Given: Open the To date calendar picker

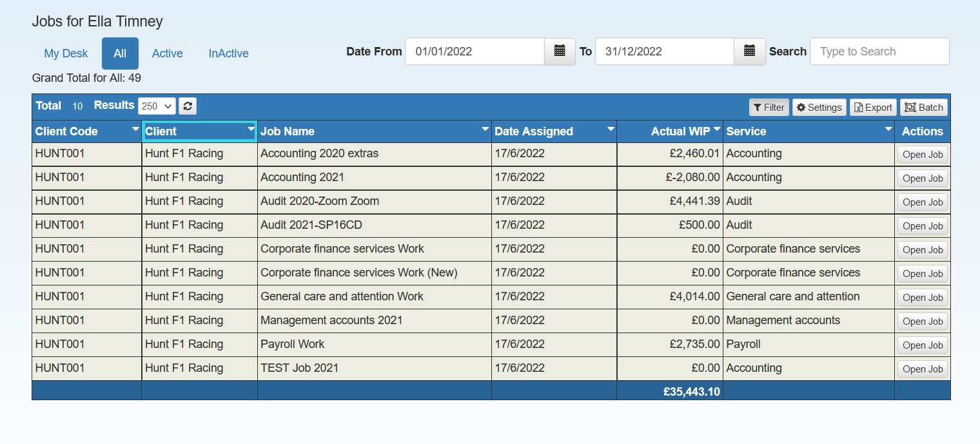Looking at the screenshot, I should [x=749, y=52].
